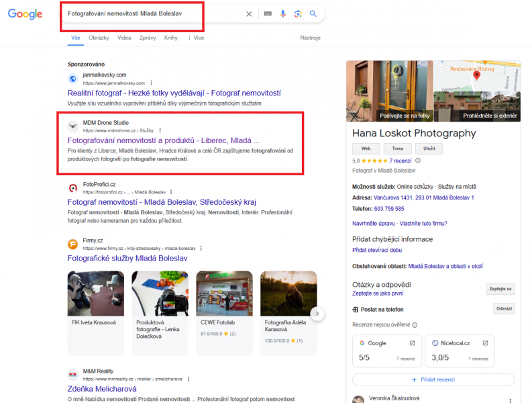Image resolution: width=532 pixels, height=403 pixels.
Task: Call phone number 603 759 585
Action: (x=389, y=209)
